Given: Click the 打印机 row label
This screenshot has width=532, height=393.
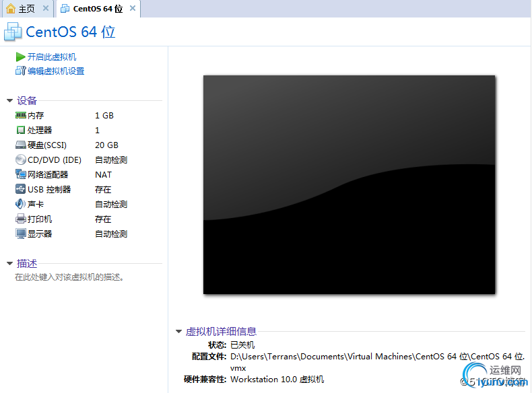Looking at the screenshot, I should pyautogui.click(x=40, y=219).
